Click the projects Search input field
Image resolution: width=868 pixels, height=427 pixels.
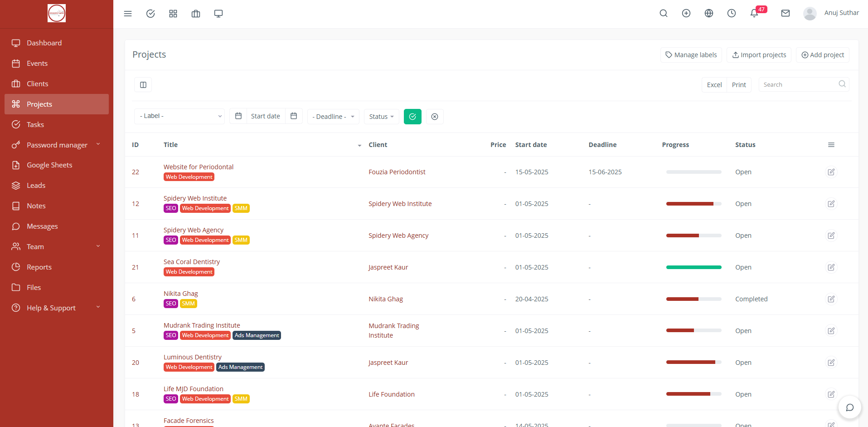[804, 84]
